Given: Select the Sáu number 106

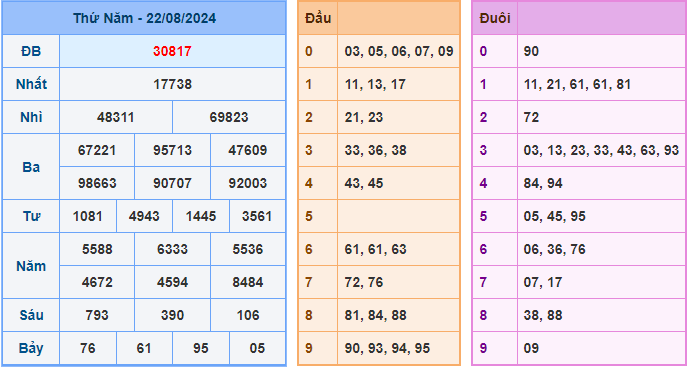Looking at the screenshot, I should coord(248,315).
